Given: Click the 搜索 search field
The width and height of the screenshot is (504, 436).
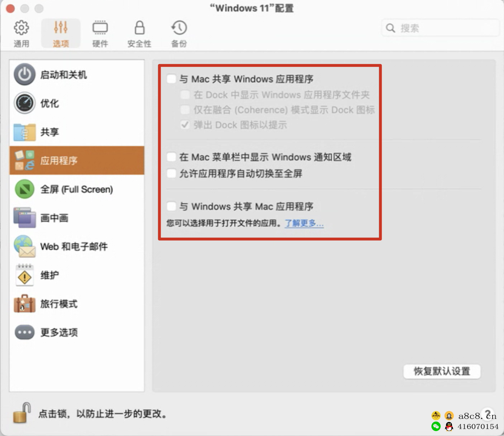Looking at the screenshot, I should (x=440, y=28).
